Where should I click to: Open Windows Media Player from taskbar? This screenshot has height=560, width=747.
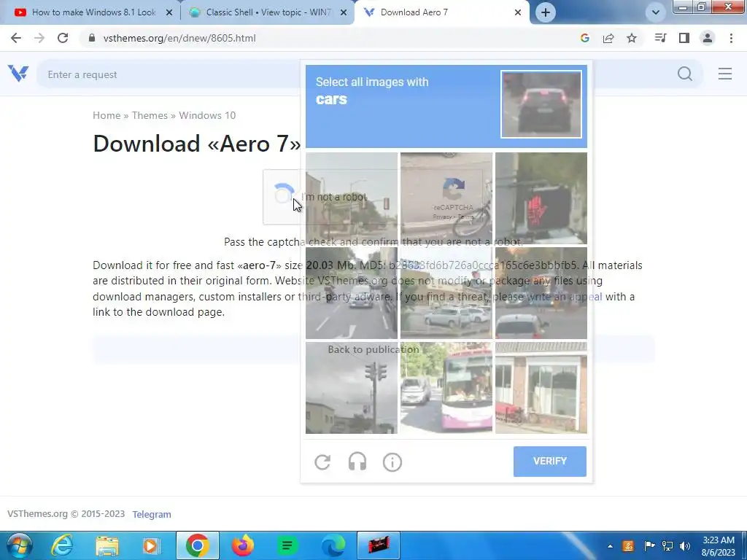[151, 545]
